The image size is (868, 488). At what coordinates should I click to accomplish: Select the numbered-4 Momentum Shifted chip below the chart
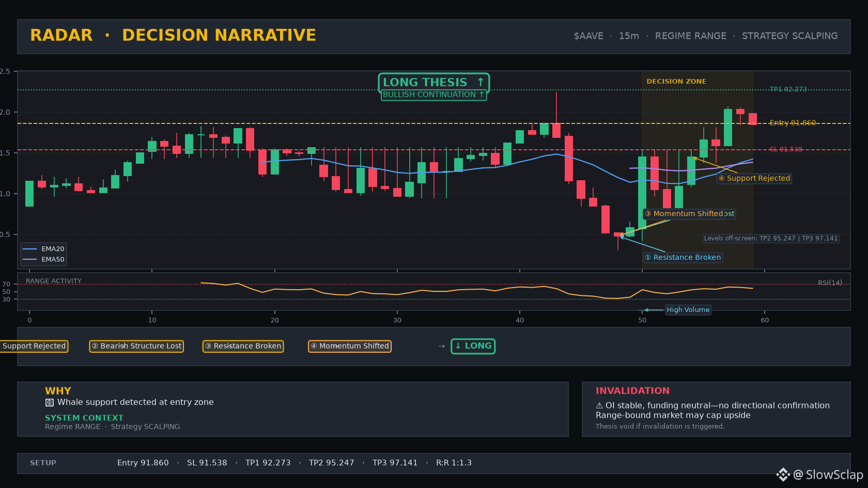click(350, 346)
